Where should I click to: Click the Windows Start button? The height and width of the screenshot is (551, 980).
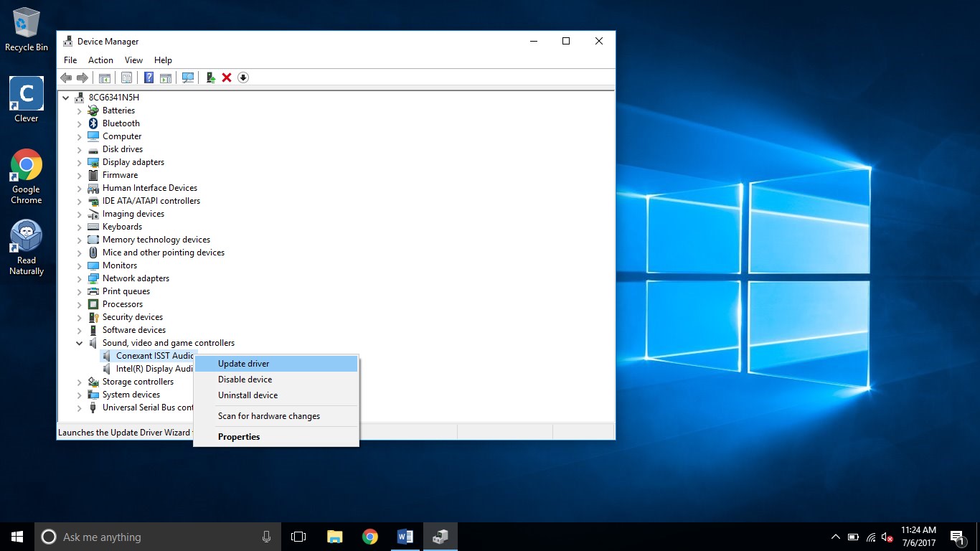point(17,537)
